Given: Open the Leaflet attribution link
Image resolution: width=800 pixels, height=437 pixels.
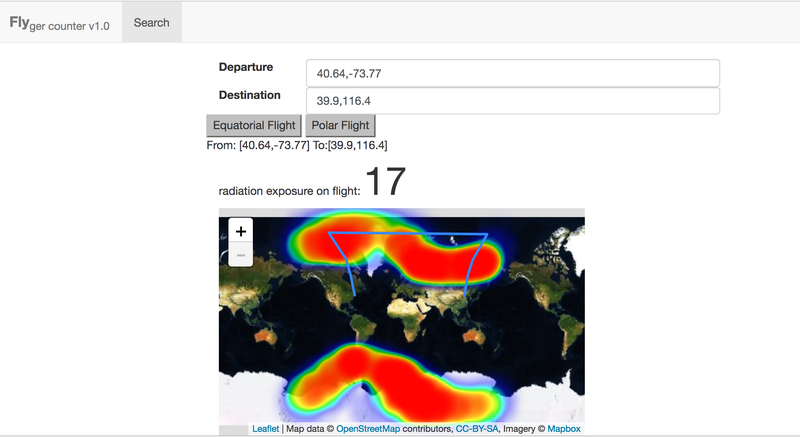Looking at the screenshot, I should 265,429.
